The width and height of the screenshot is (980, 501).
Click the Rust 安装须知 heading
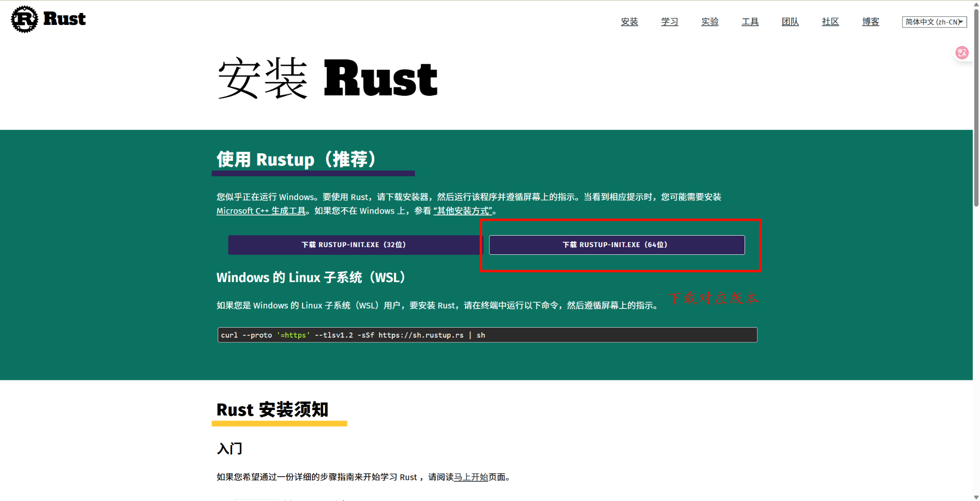click(x=272, y=410)
